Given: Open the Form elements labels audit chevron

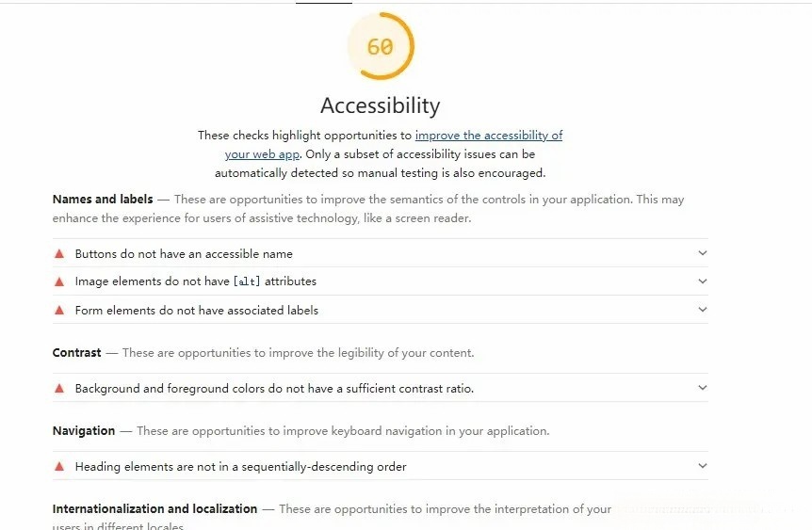Looking at the screenshot, I should pos(702,310).
